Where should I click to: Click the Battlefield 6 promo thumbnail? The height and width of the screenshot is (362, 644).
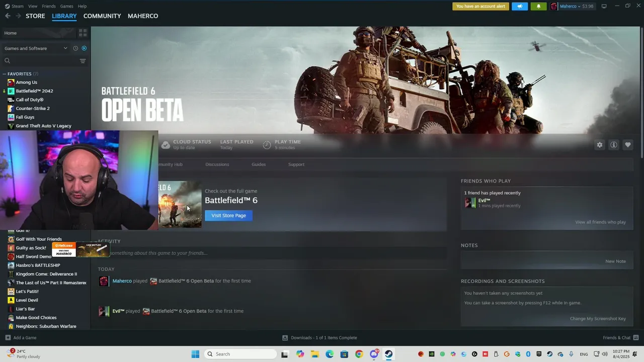click(x=180, y=205)
